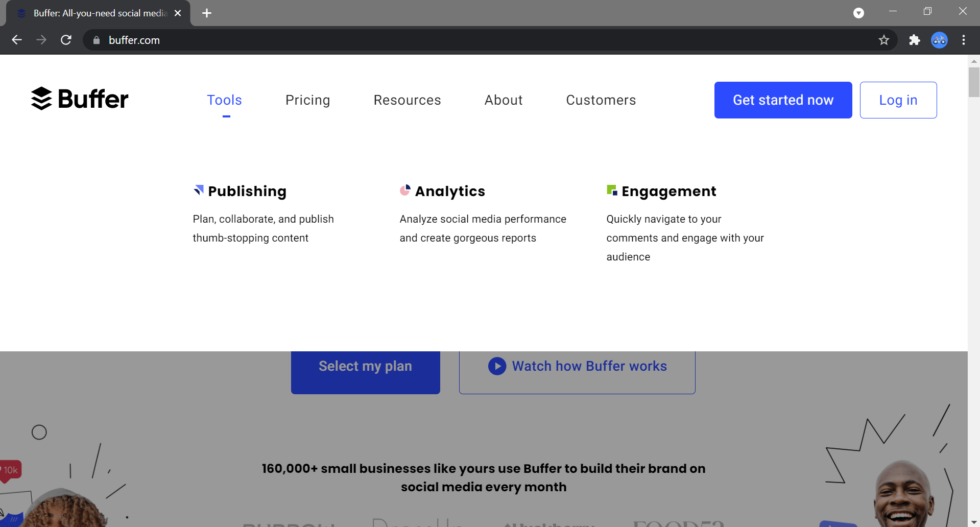Bookmark this page with the star icon
The height and width of the screenshot is (527, 980).
click(x=884, y=40)
